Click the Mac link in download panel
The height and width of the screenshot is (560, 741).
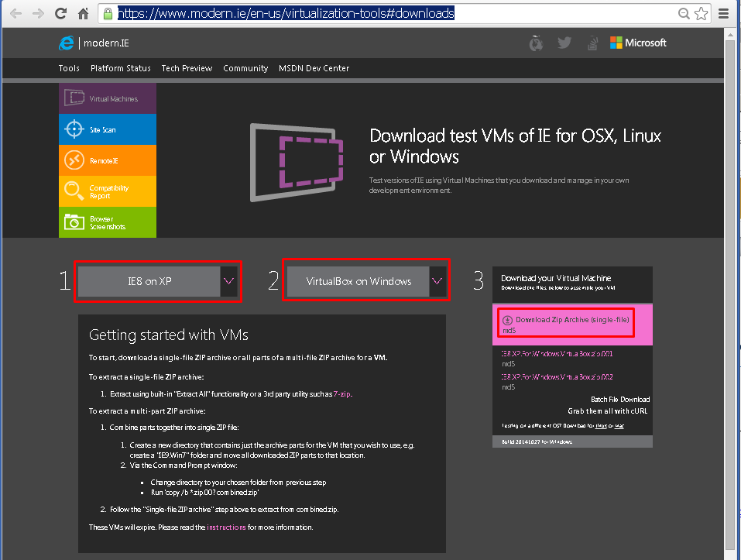pyautogui.click(x=619, y=426)
